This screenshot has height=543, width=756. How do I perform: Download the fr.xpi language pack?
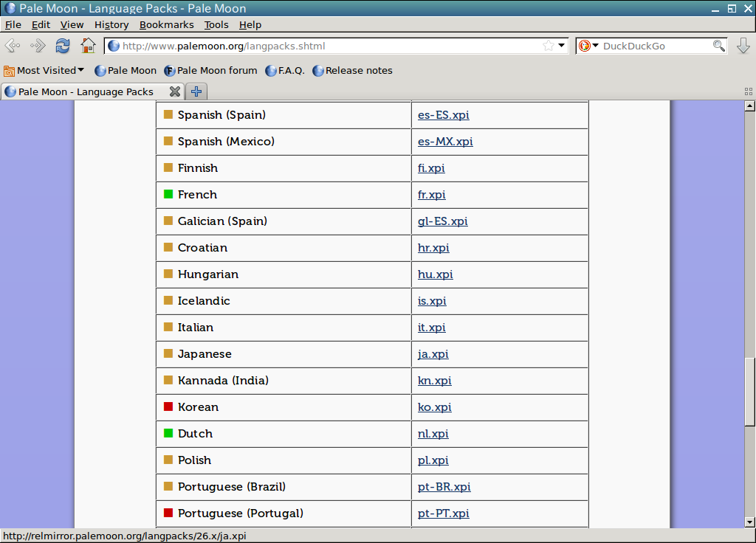(431, 195)
